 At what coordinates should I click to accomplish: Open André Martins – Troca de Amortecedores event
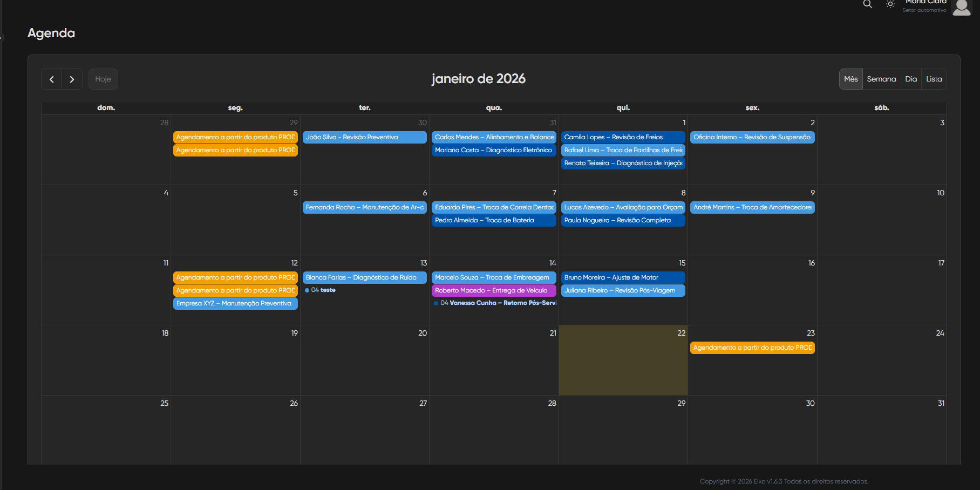(x=752, y=208)
